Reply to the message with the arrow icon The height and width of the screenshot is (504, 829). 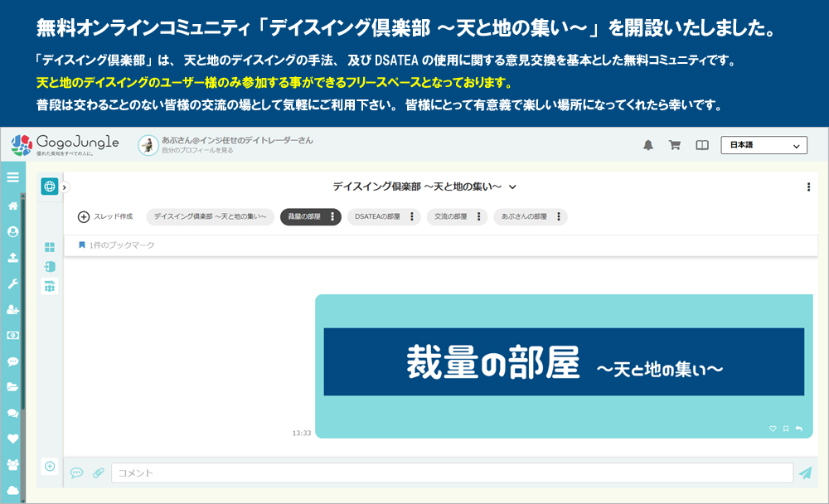click(799, 429)
